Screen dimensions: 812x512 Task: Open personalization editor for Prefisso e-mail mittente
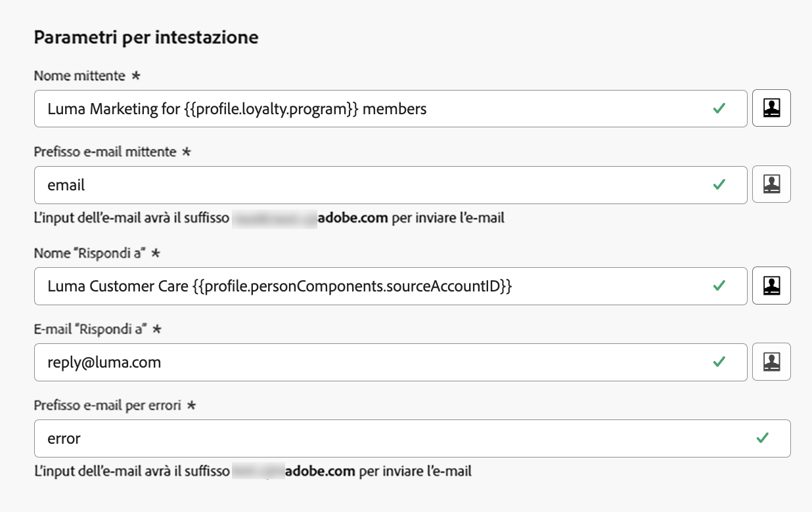pos(771,184)
